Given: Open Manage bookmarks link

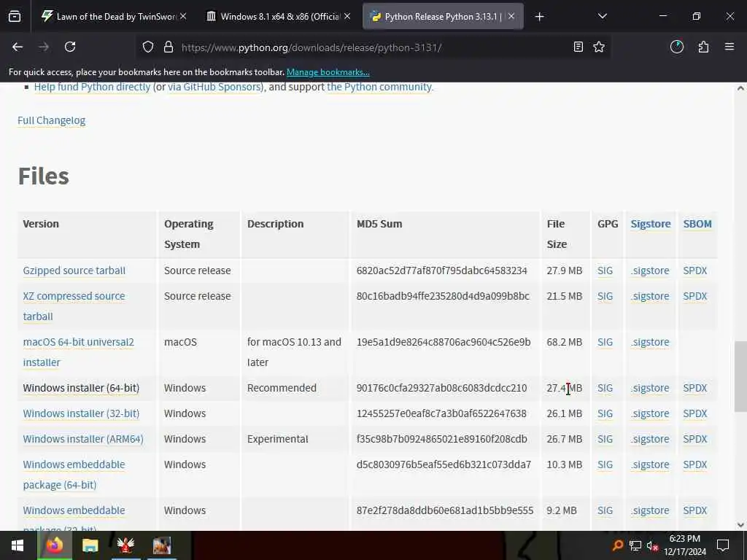Looking at the screenshot, I should (x=328, y=72).
